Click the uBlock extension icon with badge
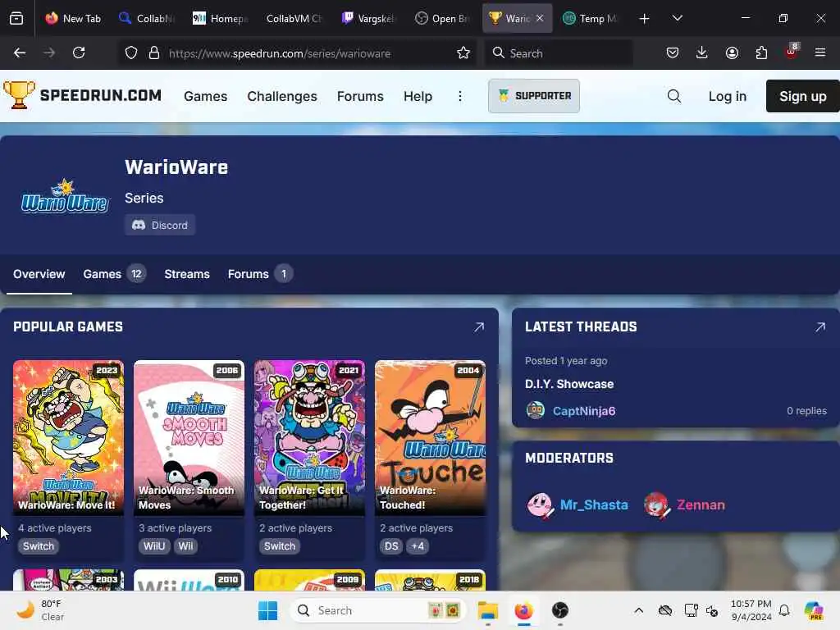 coord(792,52)
